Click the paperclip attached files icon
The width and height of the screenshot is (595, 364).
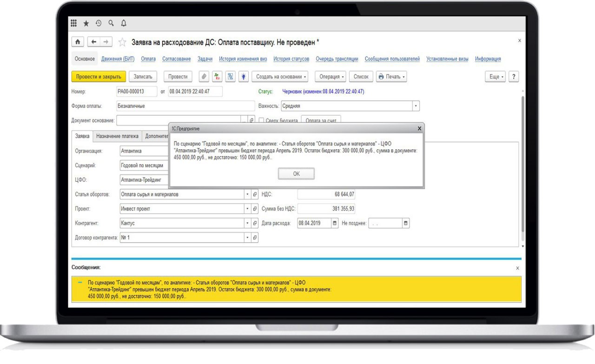[x=204, y=77]
